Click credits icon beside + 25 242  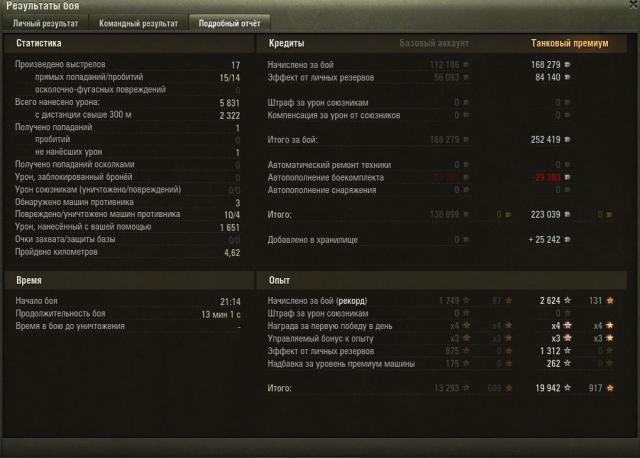coord(567,240)
